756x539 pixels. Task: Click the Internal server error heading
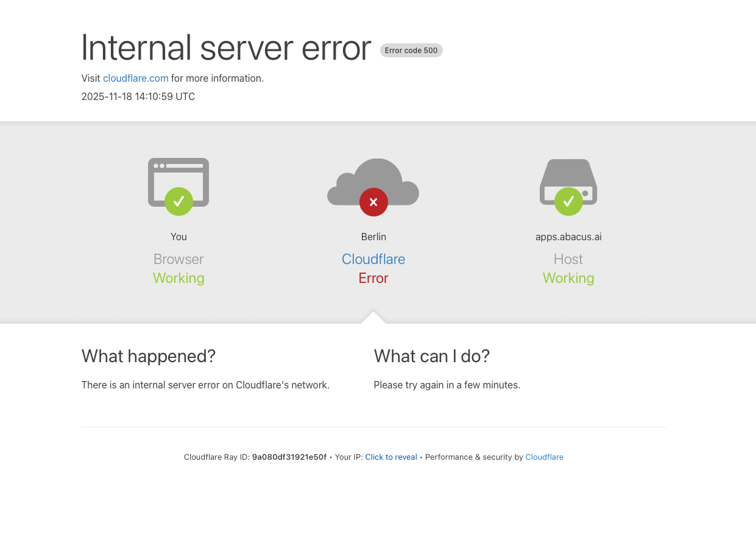coord(226,48)
